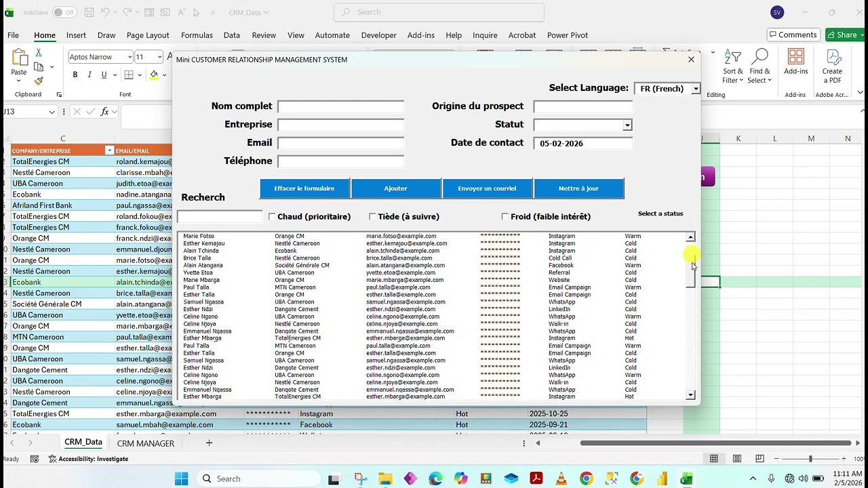Click the camera screenshot icon in title bar

coord(165,12)
